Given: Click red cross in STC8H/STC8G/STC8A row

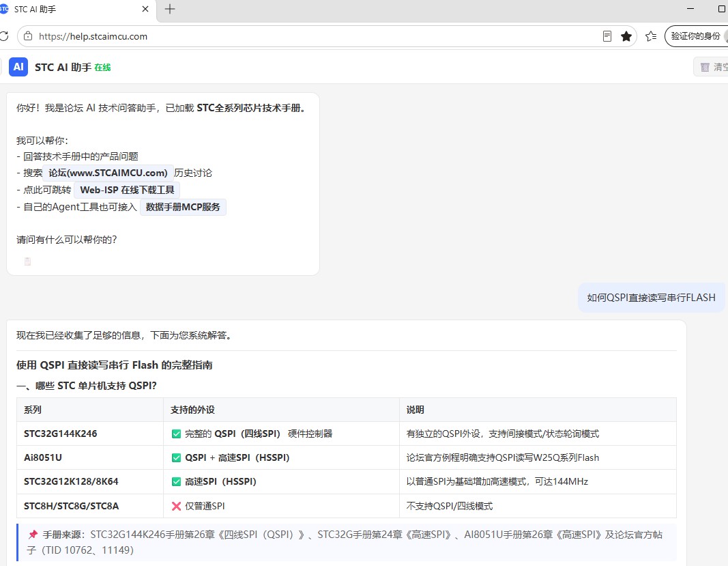Looking at the screenshot, I should (x=177, y=506).
